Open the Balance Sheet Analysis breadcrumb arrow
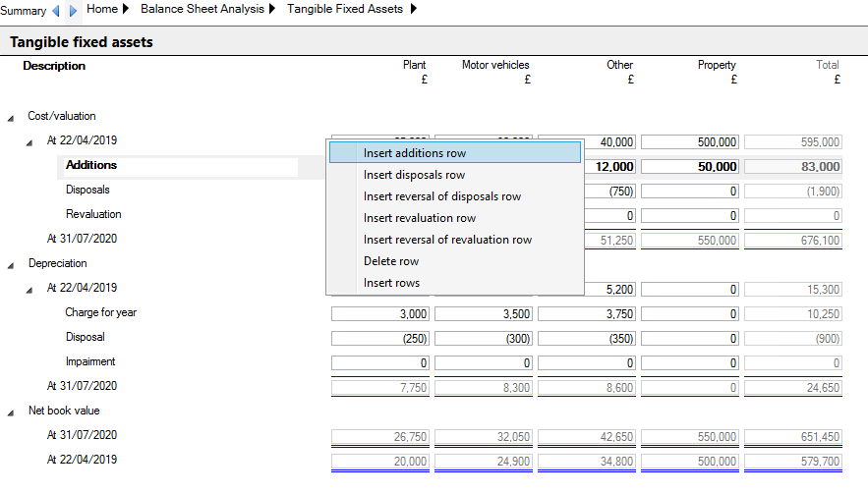868x494 pixels. click(x=272, y=9)
